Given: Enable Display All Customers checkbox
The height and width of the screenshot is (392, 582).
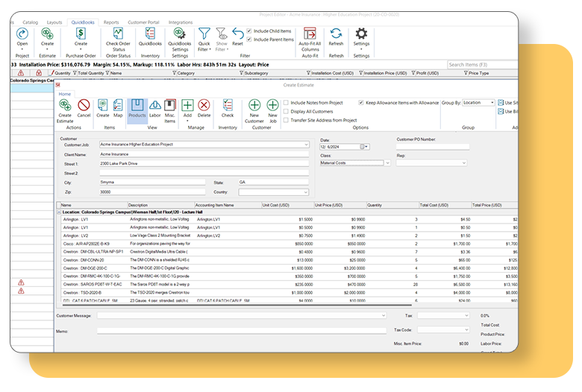Looking at the screenshot, I should 287,111.
